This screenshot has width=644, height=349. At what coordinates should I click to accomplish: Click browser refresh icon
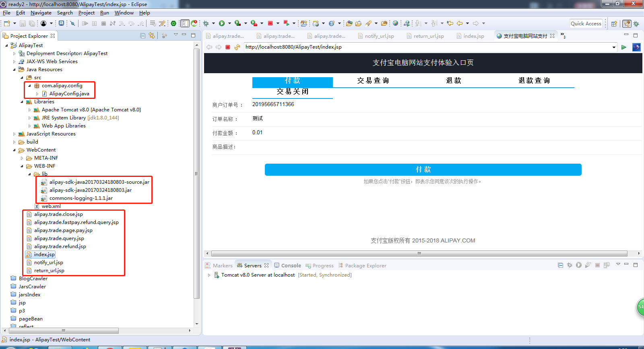237,47
